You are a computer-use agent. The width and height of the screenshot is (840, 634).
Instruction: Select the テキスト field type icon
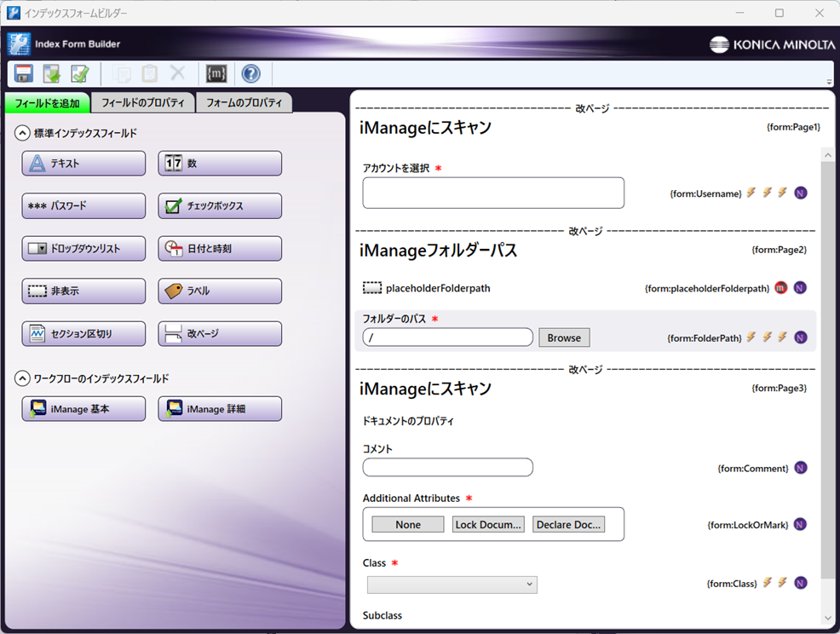pos(83,163)
